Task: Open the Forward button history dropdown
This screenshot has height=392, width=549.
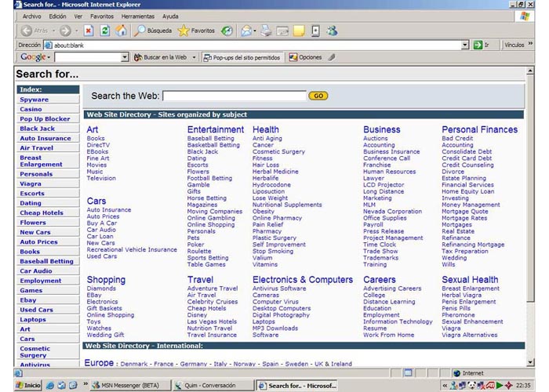Action: (77, 31)
